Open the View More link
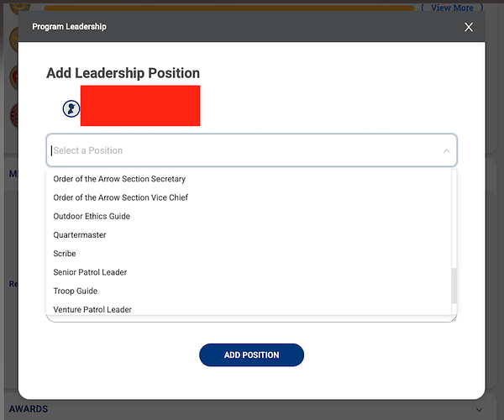The image size is (504, 420). click(x=452, y=8)
